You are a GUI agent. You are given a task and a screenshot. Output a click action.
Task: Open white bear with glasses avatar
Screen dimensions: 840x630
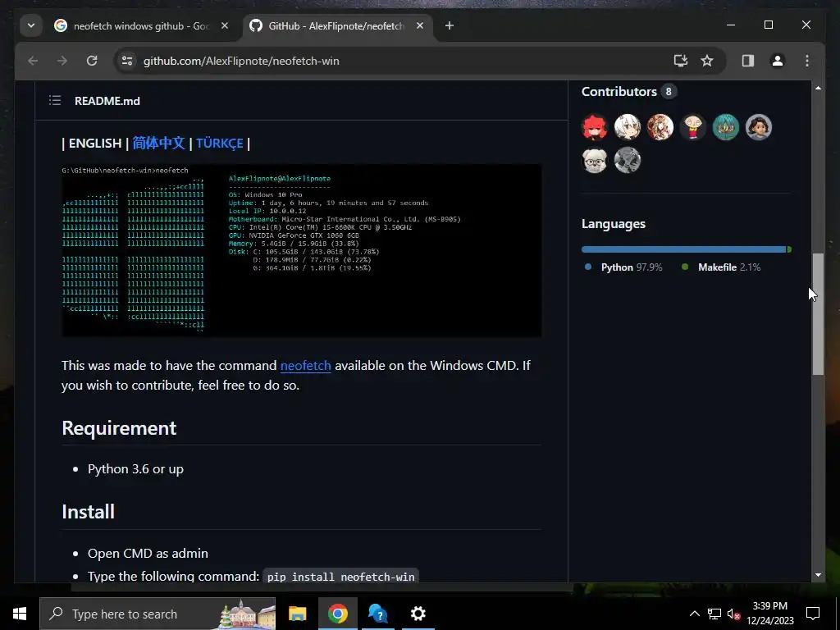(x=595, y=160)
